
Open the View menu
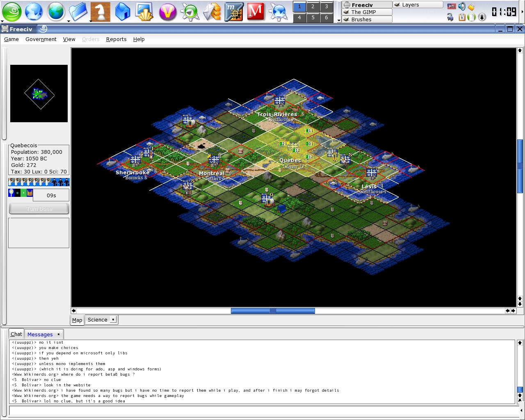(69, 39)
